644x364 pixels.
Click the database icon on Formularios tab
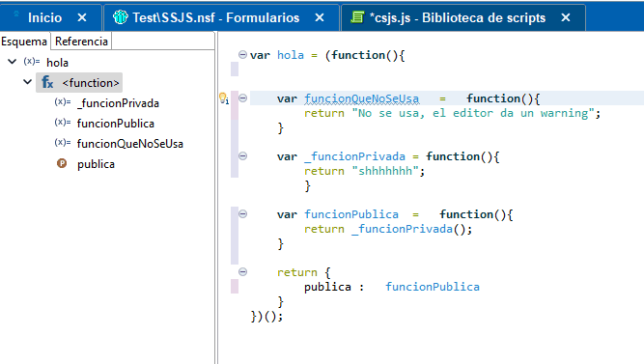click(x=121, y=17)
